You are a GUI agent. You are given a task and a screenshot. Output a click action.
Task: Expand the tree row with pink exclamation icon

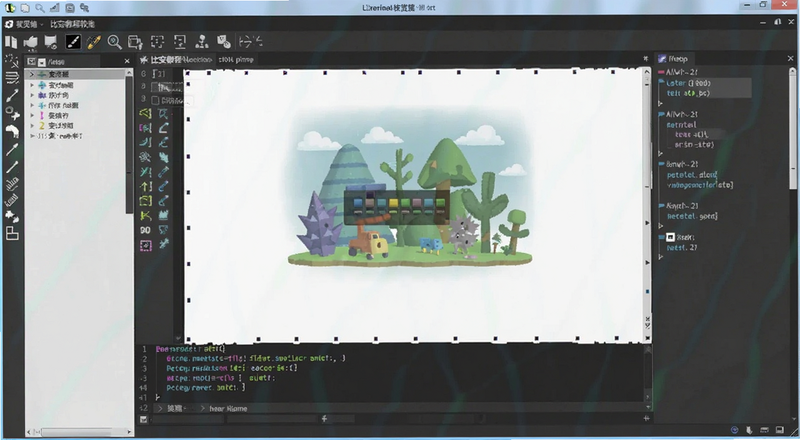(32, 115)
